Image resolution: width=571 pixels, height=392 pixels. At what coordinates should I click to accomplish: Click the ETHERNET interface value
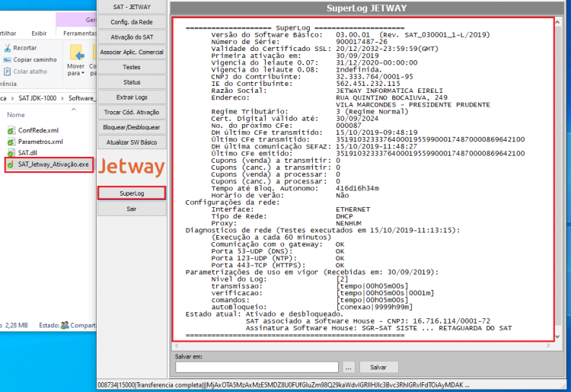352,209
